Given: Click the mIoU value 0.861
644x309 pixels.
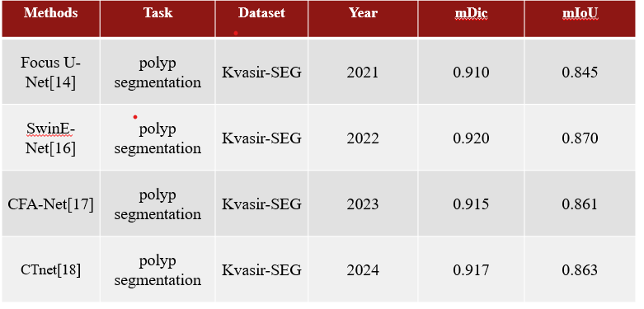Looking at the screenshot, I should (x=580, y=204).
